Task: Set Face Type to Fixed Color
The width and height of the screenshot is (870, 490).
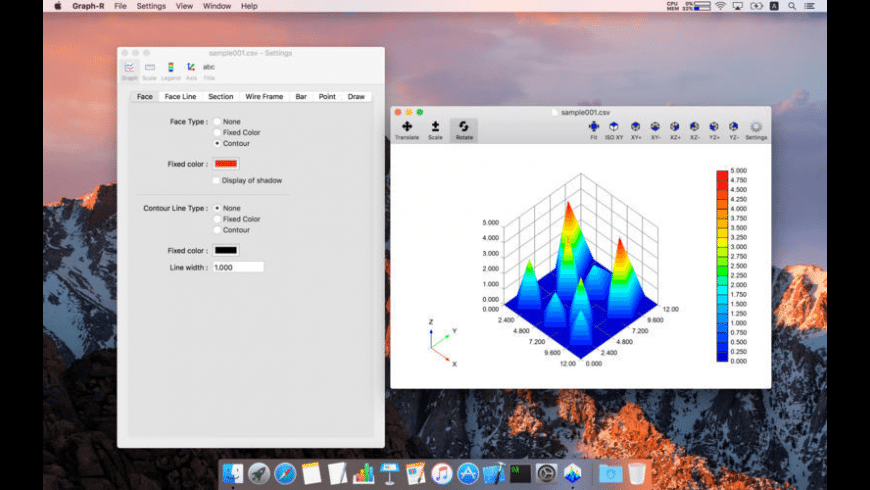Action: pyautogui.click(x=218, y=132)
